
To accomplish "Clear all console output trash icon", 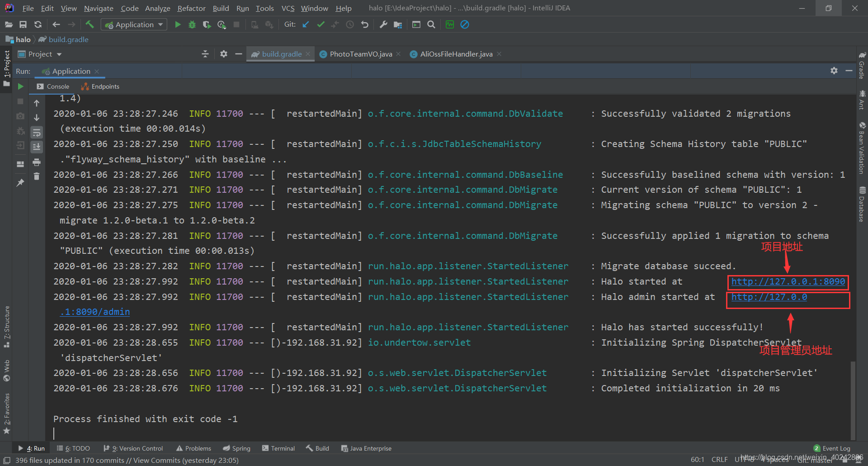I will pos(37,176).
